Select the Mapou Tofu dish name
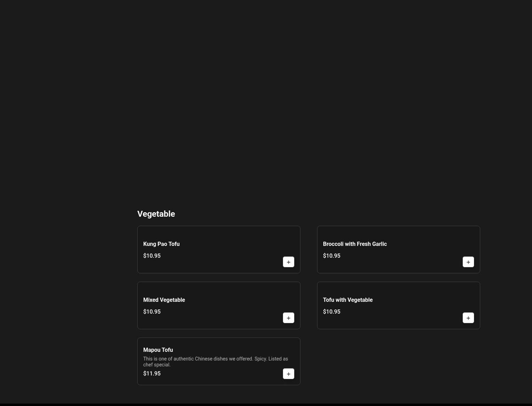The height and width of the screenshot is (406, 532). pos(158,350)
